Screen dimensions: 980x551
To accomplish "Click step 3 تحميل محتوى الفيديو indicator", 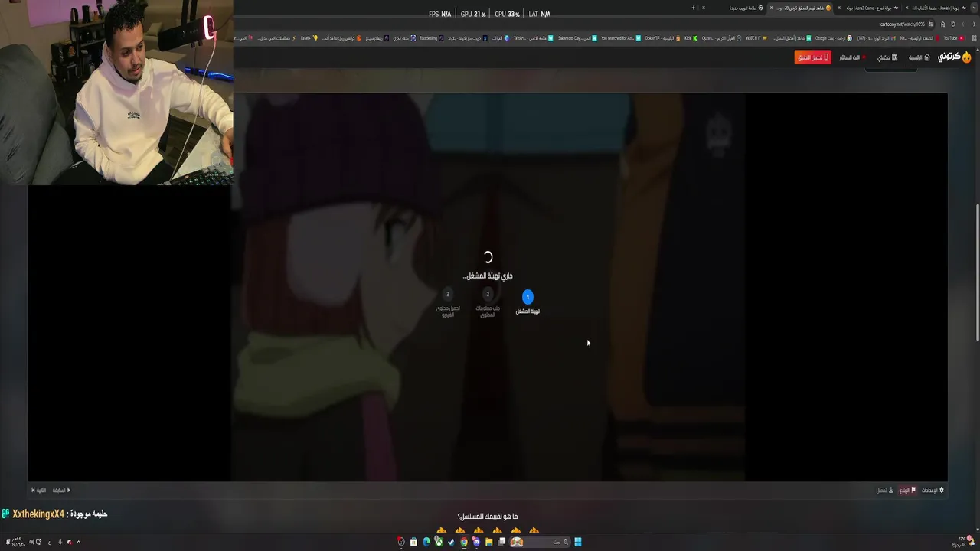I will coord(448,303).
